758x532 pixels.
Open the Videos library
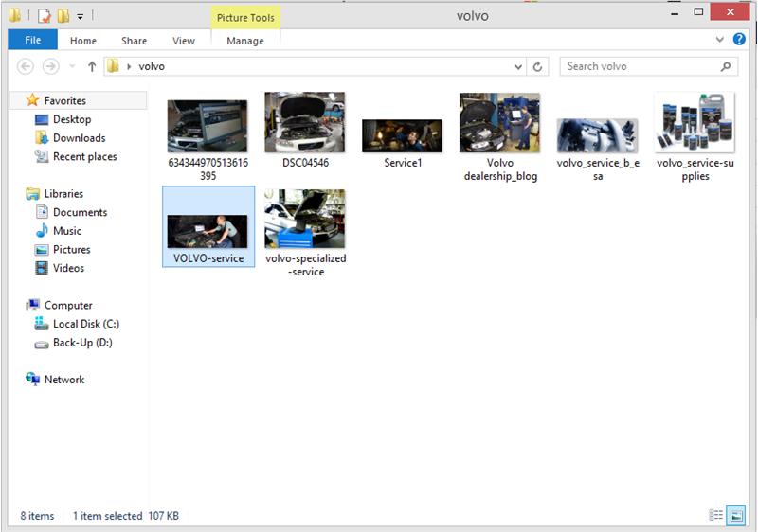[68, 268]
